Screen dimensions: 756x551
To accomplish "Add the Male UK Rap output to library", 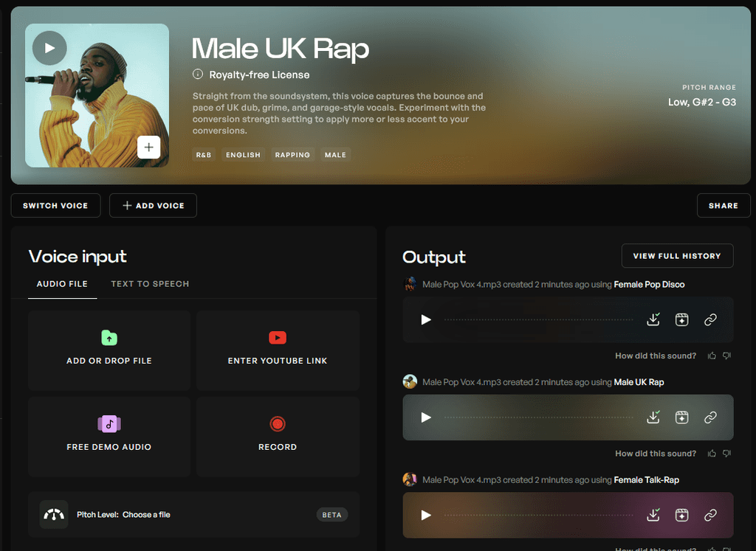I will 681,417.
